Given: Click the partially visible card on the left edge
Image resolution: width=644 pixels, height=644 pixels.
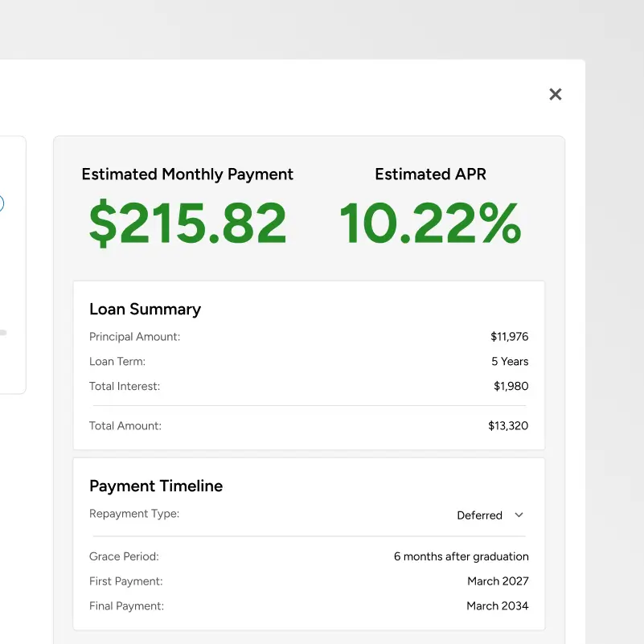Looking at the screenshot, I should 13,265.
